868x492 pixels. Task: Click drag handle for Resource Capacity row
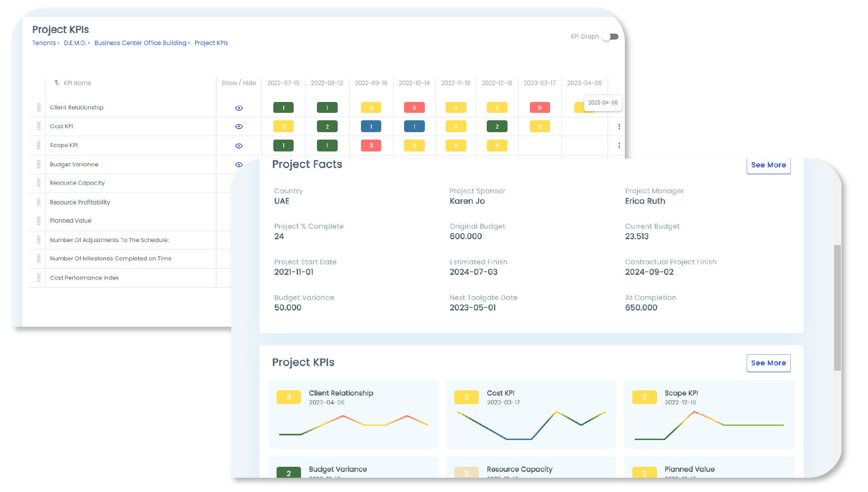point(39,183)
